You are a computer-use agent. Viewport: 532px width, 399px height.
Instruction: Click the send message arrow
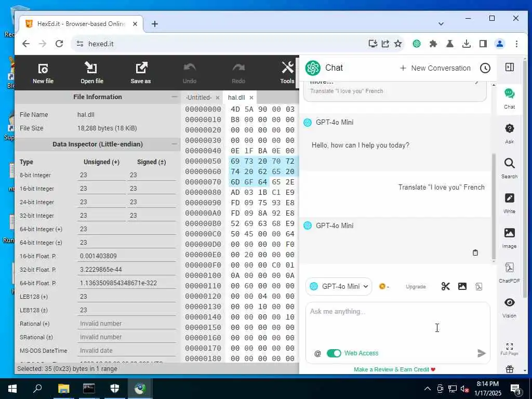click(x=481, y=353)
